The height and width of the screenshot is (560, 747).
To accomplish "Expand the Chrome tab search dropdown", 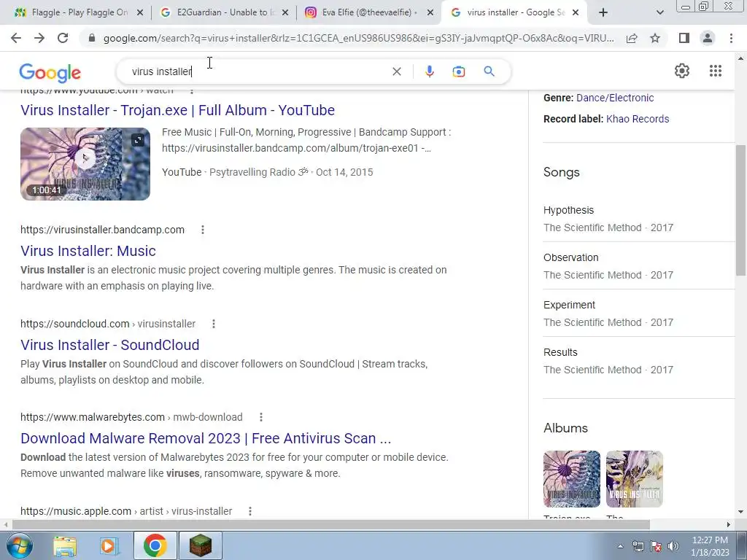I will (x=659, y=12).
